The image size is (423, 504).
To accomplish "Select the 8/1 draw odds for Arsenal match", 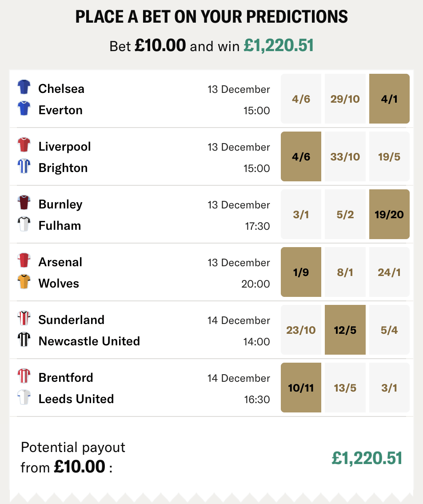I will click(345, 272).
